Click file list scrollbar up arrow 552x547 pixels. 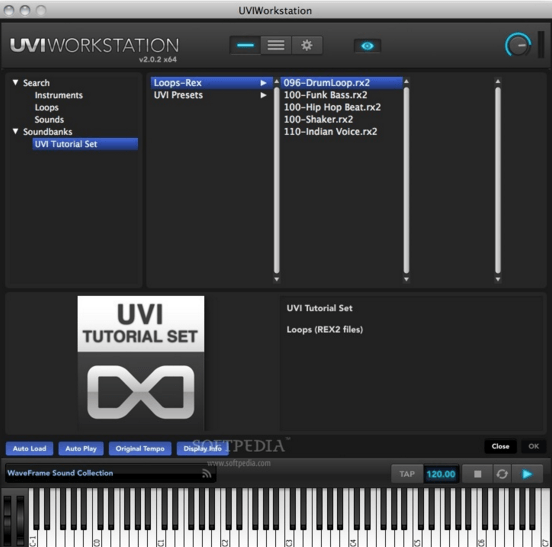406,82
